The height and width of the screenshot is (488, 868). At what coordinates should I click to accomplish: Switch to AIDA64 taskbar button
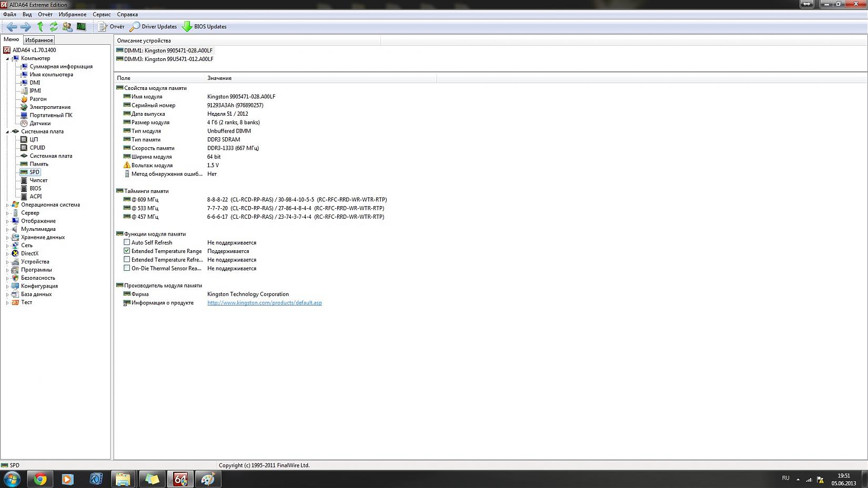180,479
